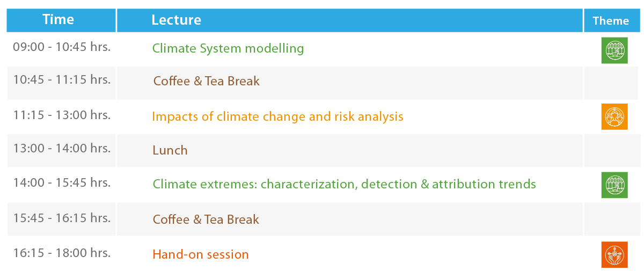Click the Time column header
This screenshot has height=271, width=644.
click(58, 20)
